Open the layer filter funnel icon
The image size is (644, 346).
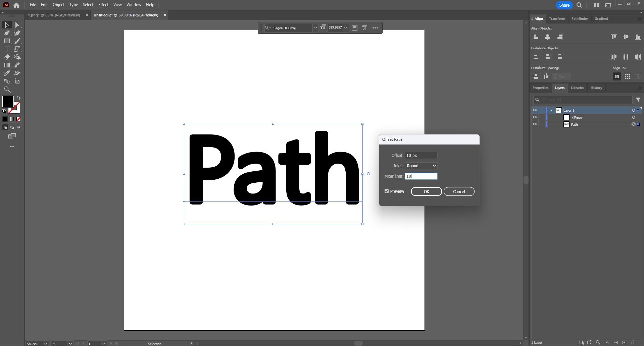[638, 100]
